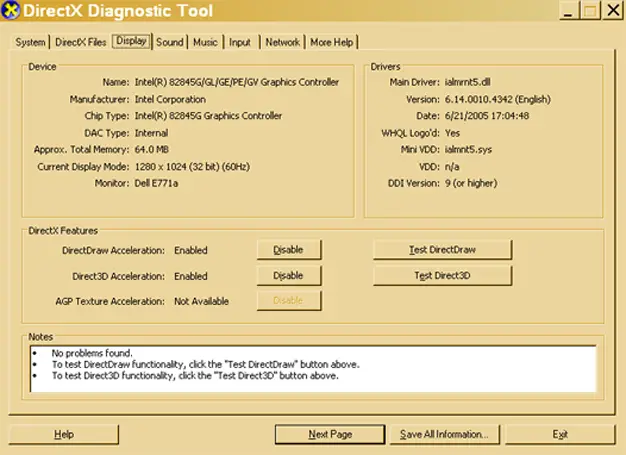Screen dimensions: 626x455
Task: Maximize the DirectX Diagnostic Tool window
Action: [590, 10]
